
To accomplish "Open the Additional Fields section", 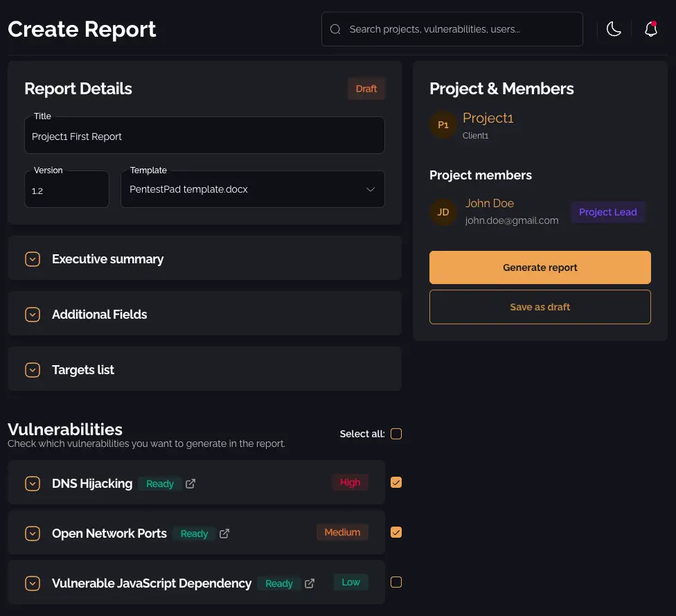I will point(32,314).
